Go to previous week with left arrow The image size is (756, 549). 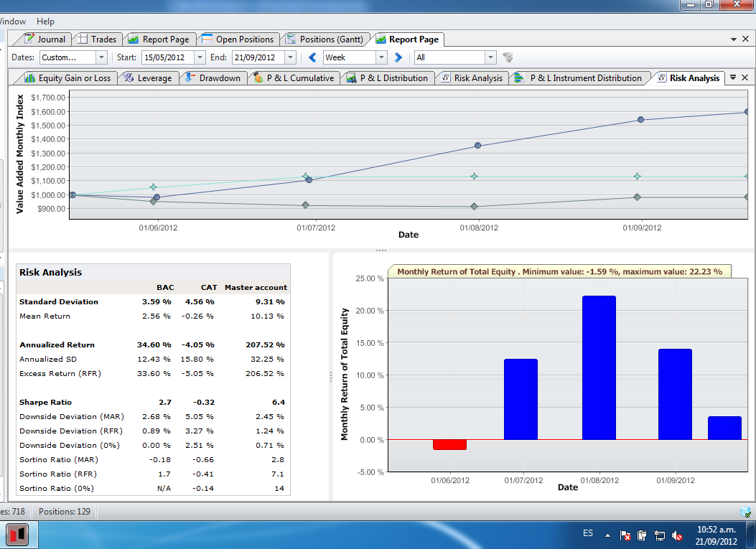[x=312, y=57]
